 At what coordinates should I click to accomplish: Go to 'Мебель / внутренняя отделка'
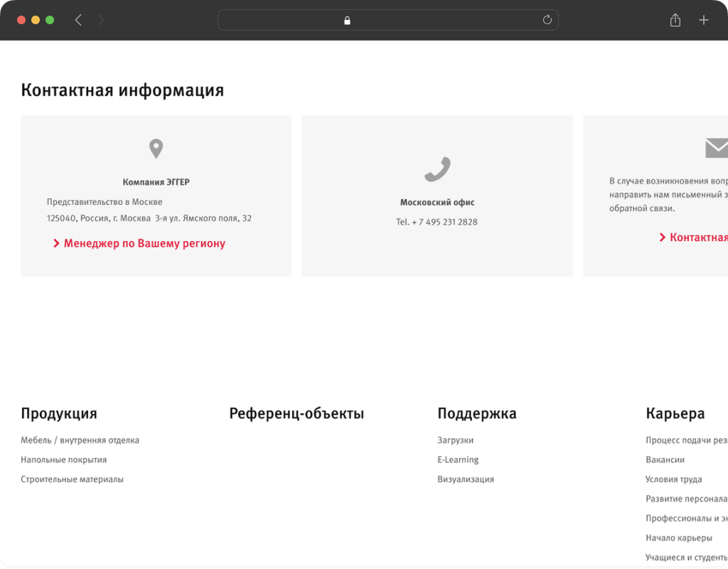point(80,440)
